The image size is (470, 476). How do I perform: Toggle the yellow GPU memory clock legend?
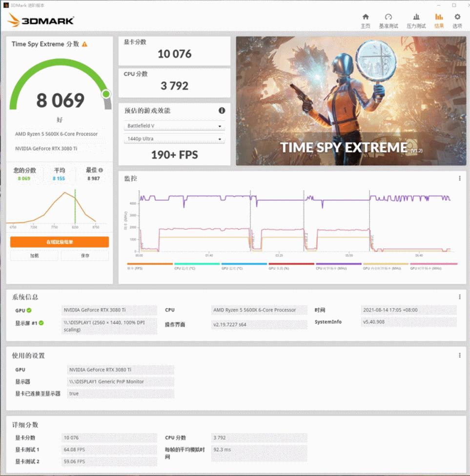(386, 266)
